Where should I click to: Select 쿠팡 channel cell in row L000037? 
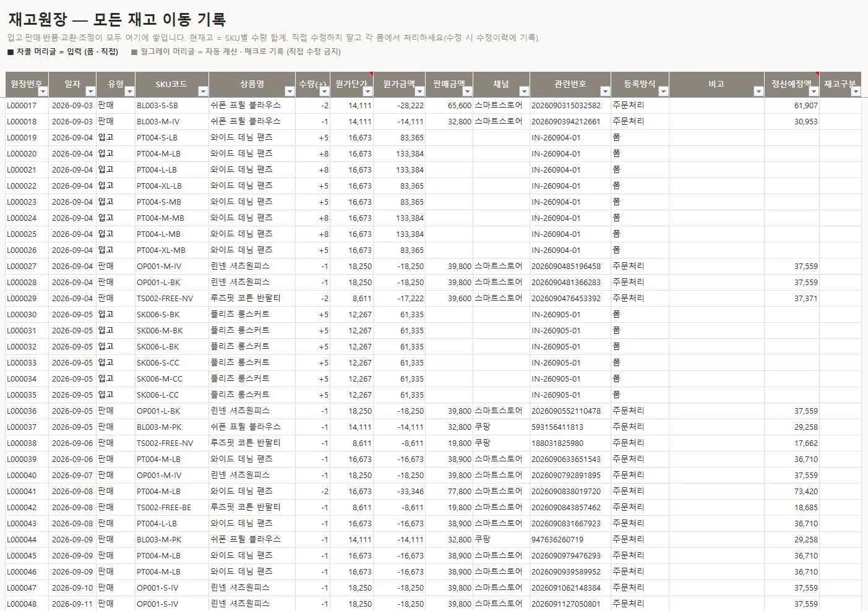click(501, 427)
